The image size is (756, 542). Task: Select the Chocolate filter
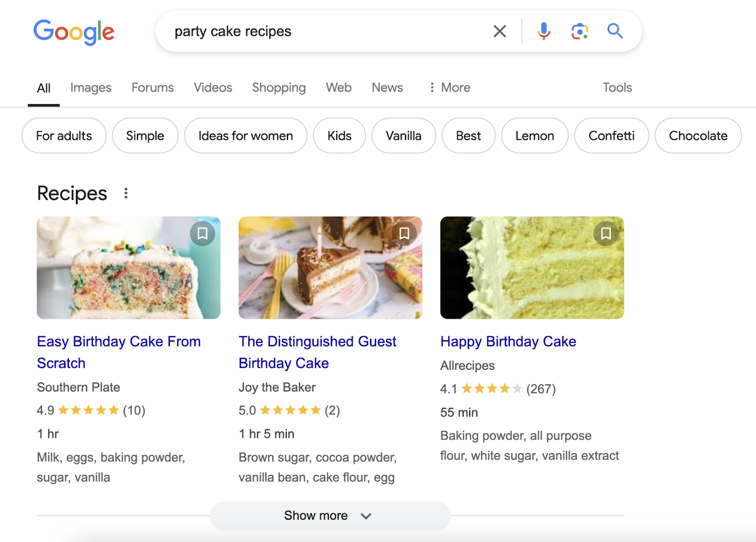point(698,135)
